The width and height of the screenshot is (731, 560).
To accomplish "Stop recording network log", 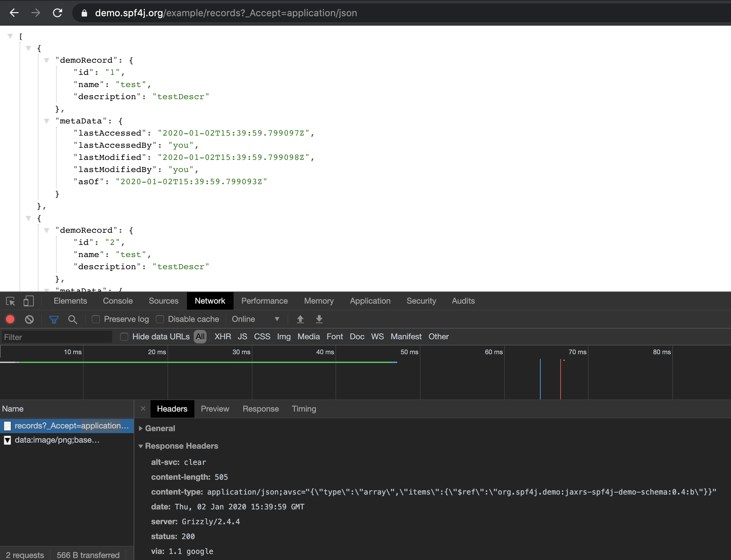I will [x=10, y=319].
